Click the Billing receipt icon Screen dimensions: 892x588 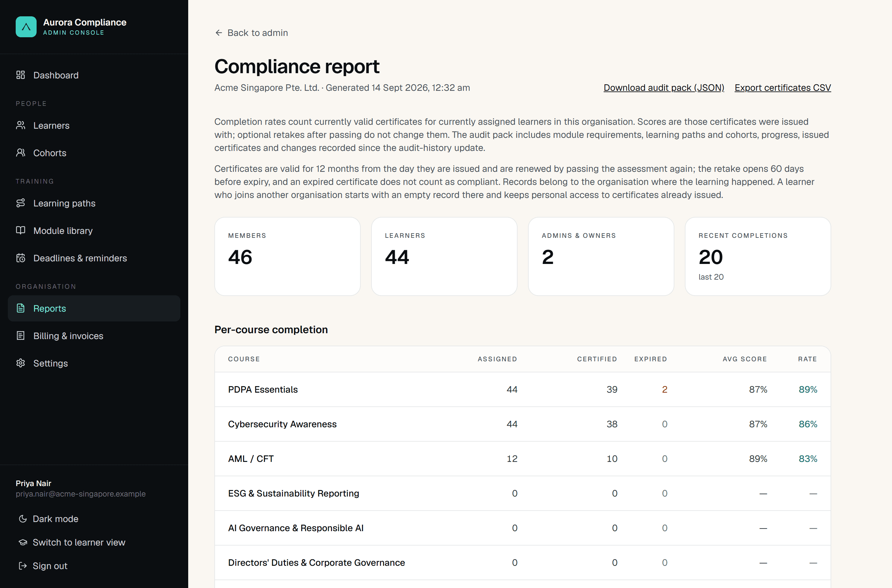(21, 335)
